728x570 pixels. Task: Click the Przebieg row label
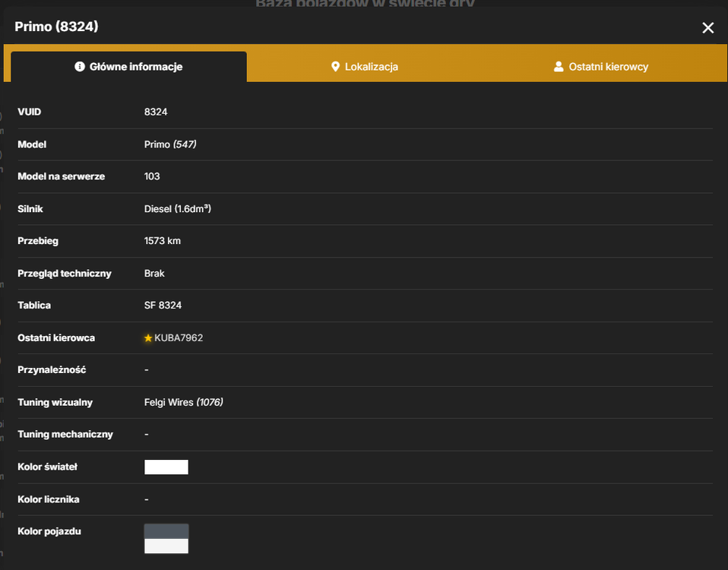[x=38, y=241]
